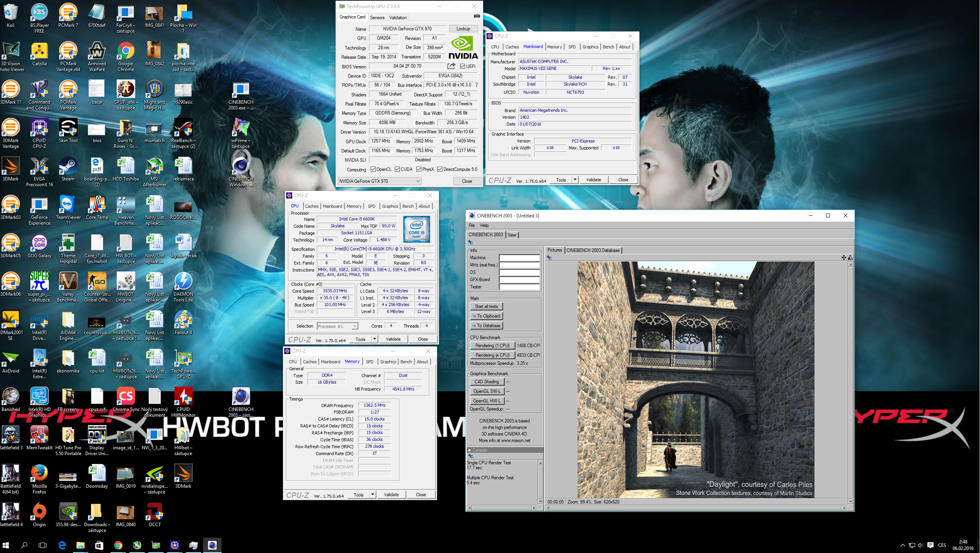Open Tools dropdown arrow in CPU-Z Memory window
980x553 pixels.
pyautogui.click(x=372, y=495)
